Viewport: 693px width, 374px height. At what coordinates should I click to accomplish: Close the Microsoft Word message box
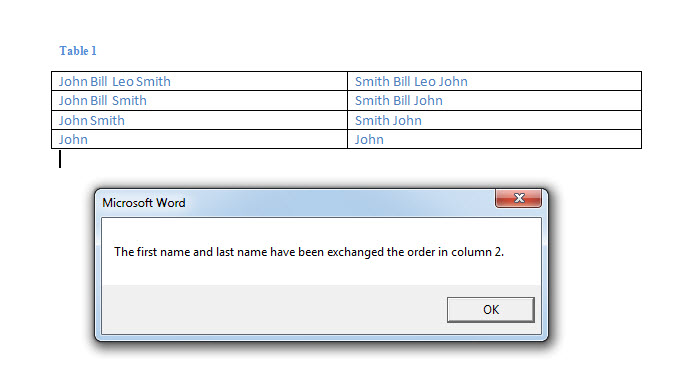[x=518, y=198]
